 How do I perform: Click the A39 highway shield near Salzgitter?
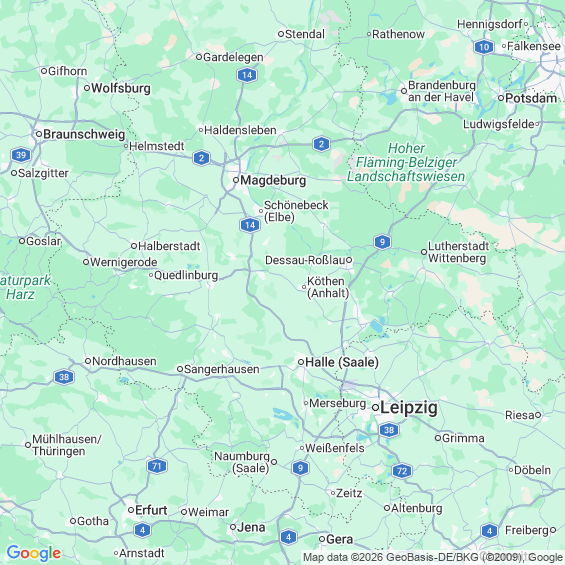click(21, 155)
